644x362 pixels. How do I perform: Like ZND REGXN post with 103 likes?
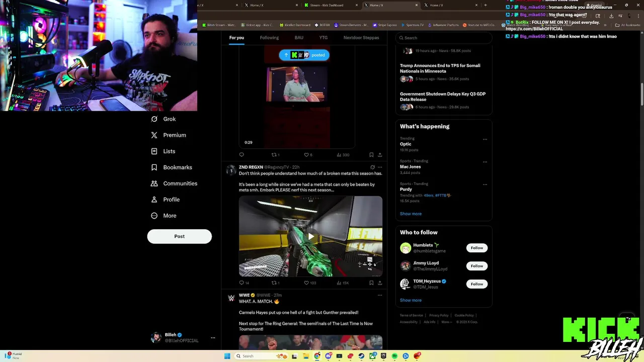(310, 283)
